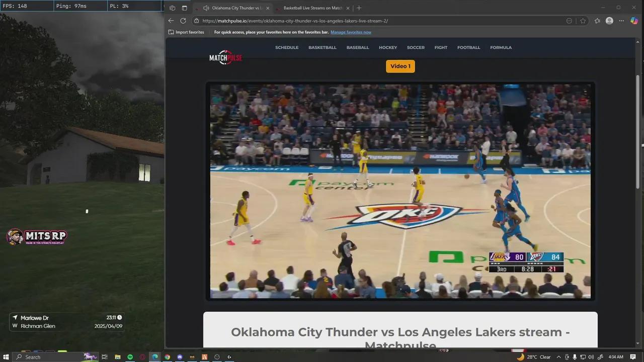The height and width of the screenshot is (362, 644).
Task: Go back to the previous page
Action: coord(171,21)
